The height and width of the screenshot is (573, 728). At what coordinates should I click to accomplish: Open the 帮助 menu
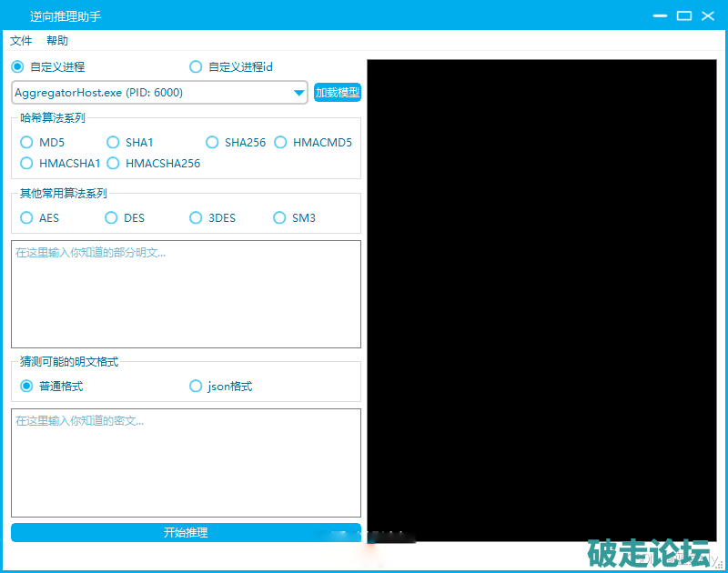pyautogui.click(x=57, y=41)
